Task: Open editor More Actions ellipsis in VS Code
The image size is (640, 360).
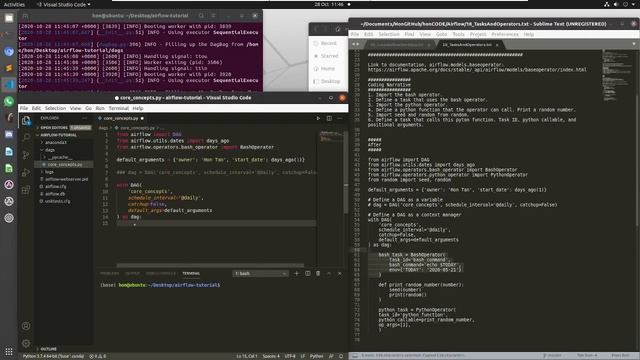Action: tap(340, 118)
